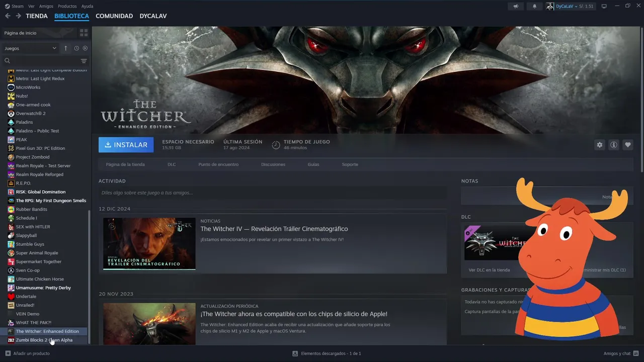Open The Witcher IV trailer news title
Screen dimensions: 644x362
tap(274, 229)
